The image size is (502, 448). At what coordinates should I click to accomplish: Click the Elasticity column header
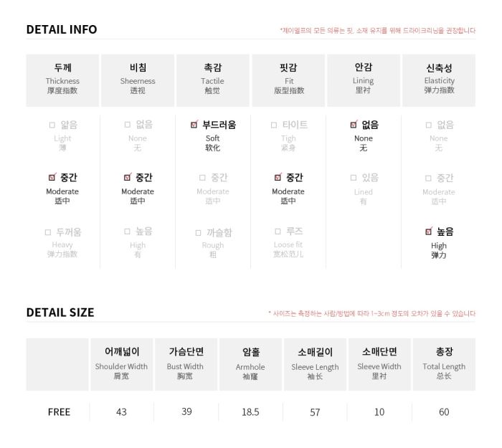coord(439,80)
